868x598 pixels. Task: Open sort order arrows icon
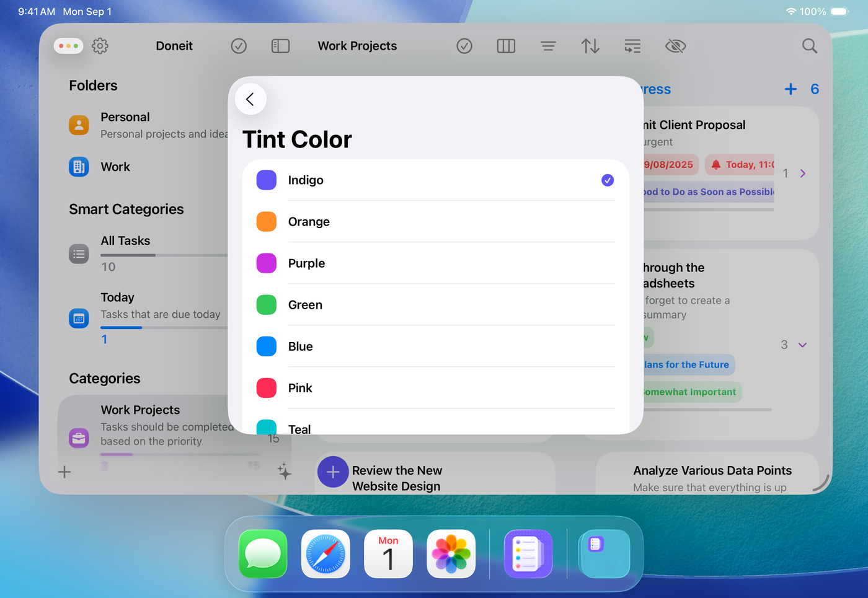point(590,46)
